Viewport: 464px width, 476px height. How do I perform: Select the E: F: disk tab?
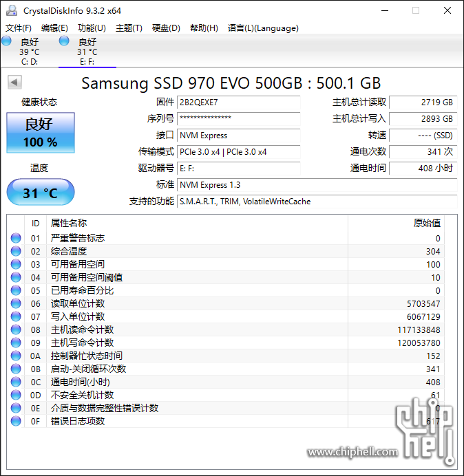pyautogui.click(x=87, y=51)
